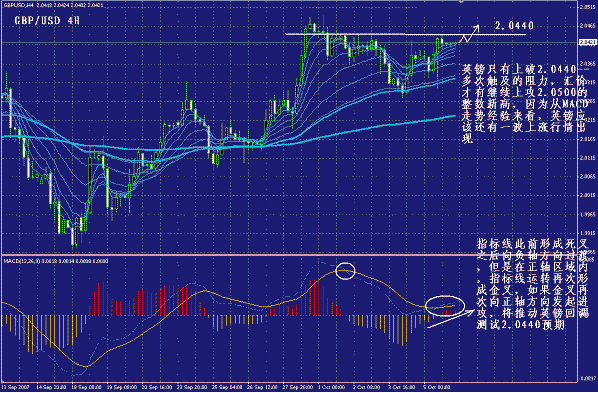The image size is (598, 393).
Task: Click the 5 Oct 00:00 time label
Action: point(436,387)
